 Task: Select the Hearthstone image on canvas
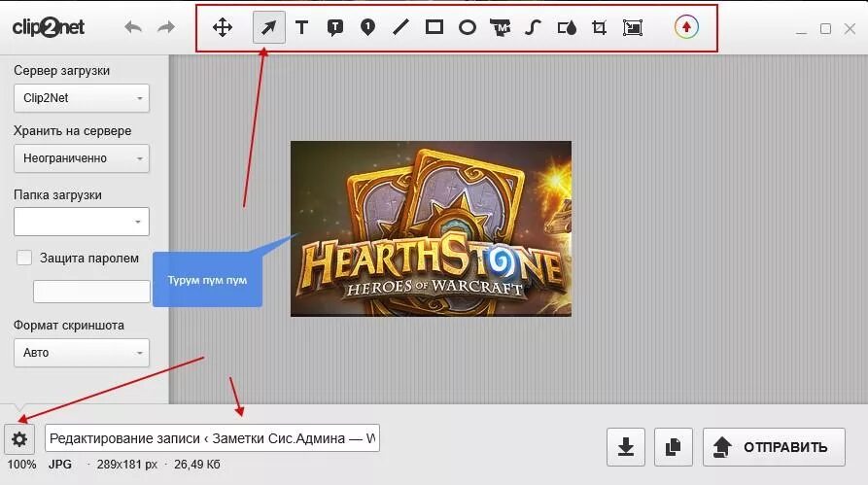pos(432,228)
